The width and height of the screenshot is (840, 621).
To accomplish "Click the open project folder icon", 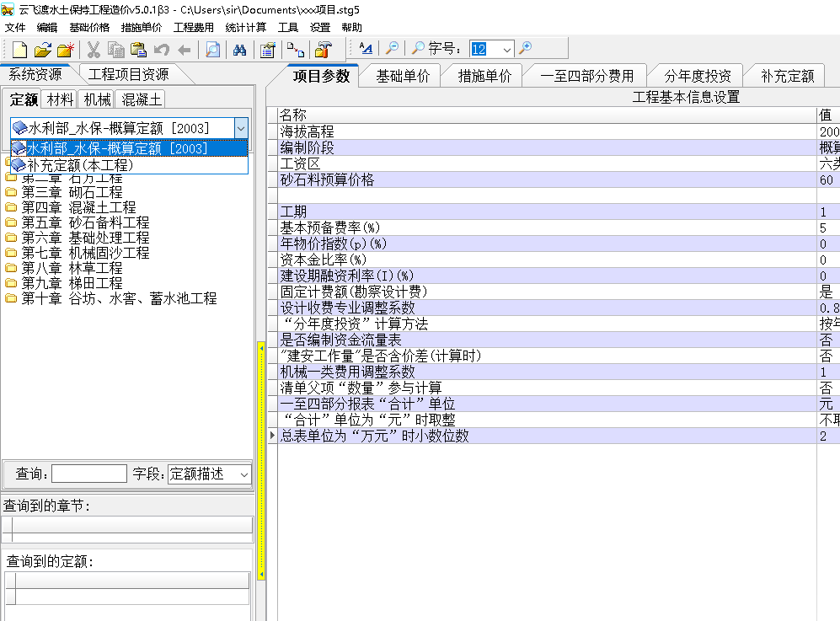I will tap(42, 50).
